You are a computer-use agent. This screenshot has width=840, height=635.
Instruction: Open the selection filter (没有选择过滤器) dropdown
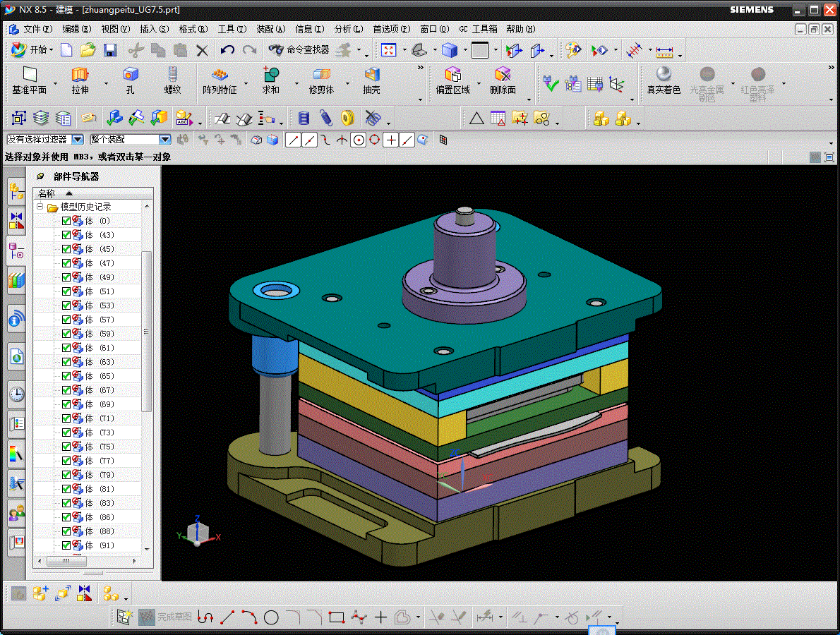coord(78,140)
